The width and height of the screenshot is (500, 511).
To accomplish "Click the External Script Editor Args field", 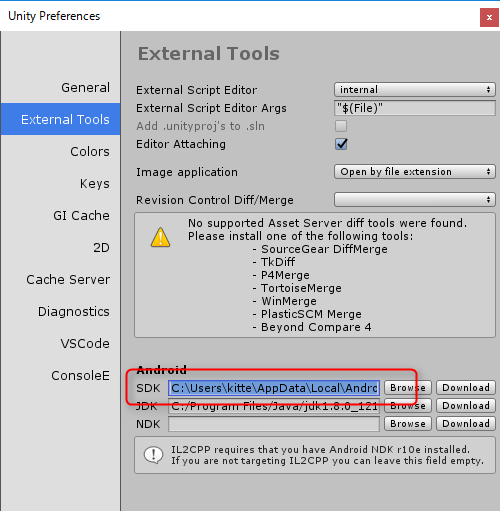I will 415,108.
